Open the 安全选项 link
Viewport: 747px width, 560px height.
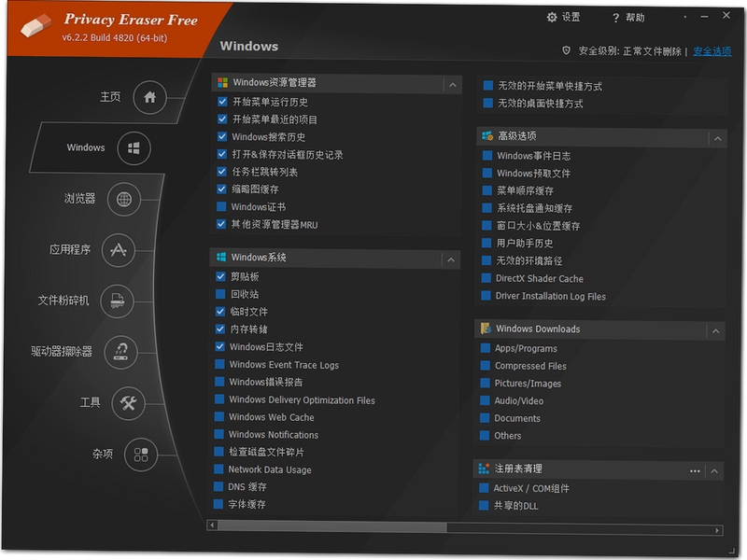tap(712, 51)
